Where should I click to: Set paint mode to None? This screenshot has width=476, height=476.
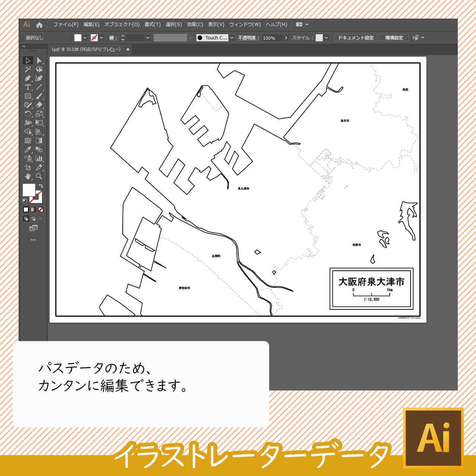[x=41, y=210]
